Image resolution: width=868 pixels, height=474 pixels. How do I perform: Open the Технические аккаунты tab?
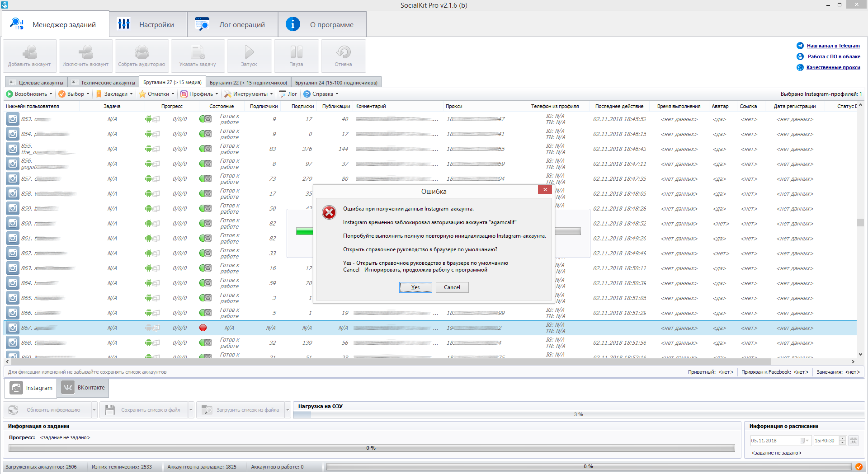click(103, 83)
